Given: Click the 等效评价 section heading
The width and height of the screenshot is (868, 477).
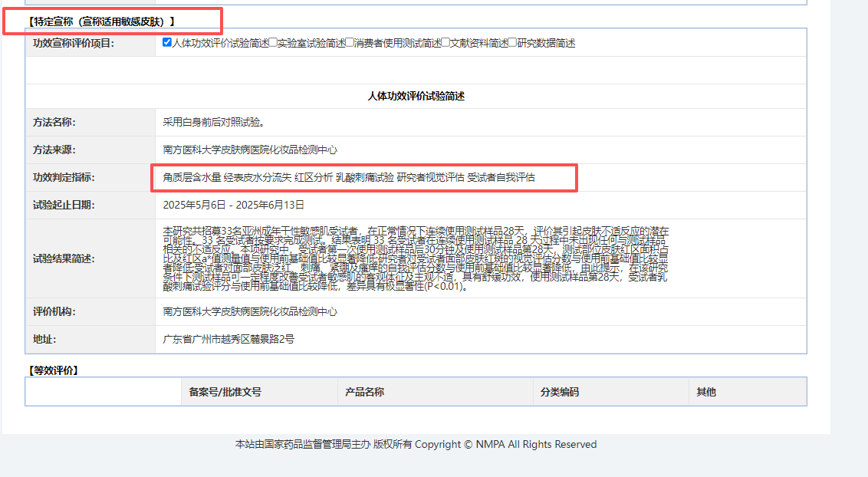Looking at the screenshot, I should click(x=54, y=370).
